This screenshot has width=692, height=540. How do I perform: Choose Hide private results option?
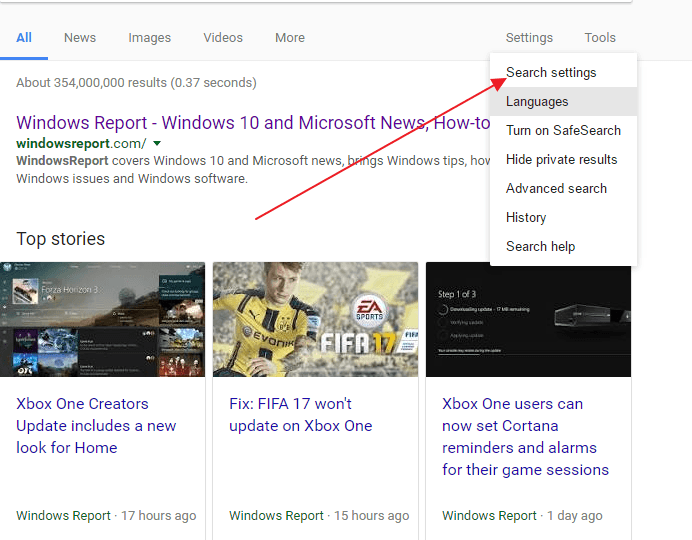click(563, 160)
